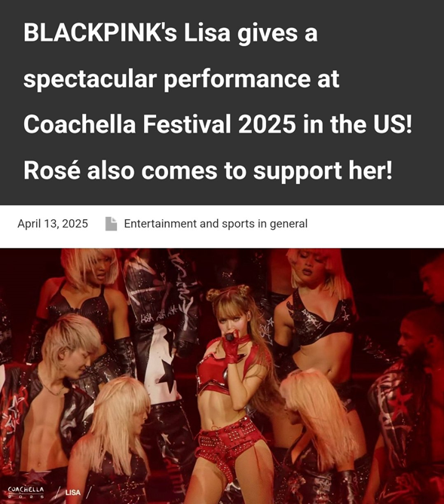Click the document icon beside category
The image size is (444, 504).
(x=111, y=224)
